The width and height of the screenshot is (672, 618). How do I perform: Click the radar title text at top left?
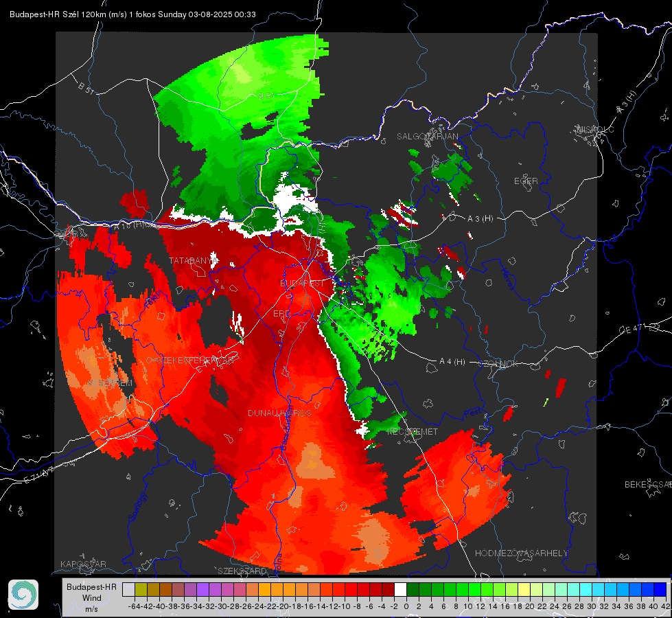[x=132, y=14]
